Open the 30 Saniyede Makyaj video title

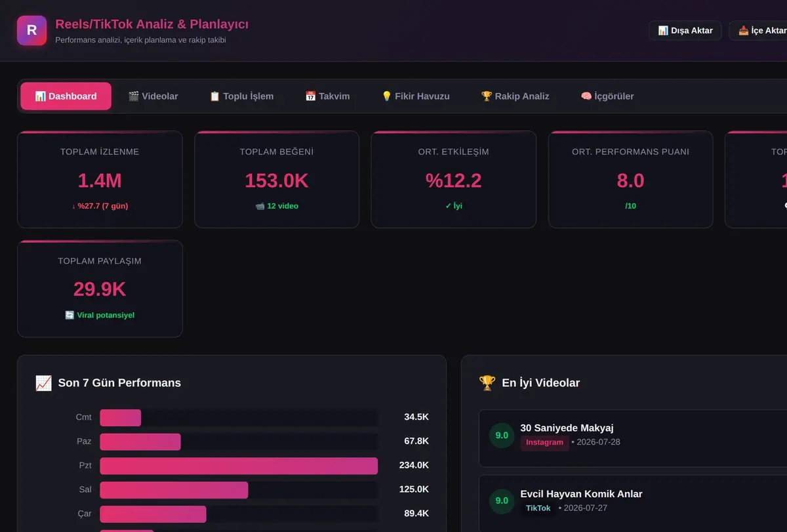[x=567, y=428]
